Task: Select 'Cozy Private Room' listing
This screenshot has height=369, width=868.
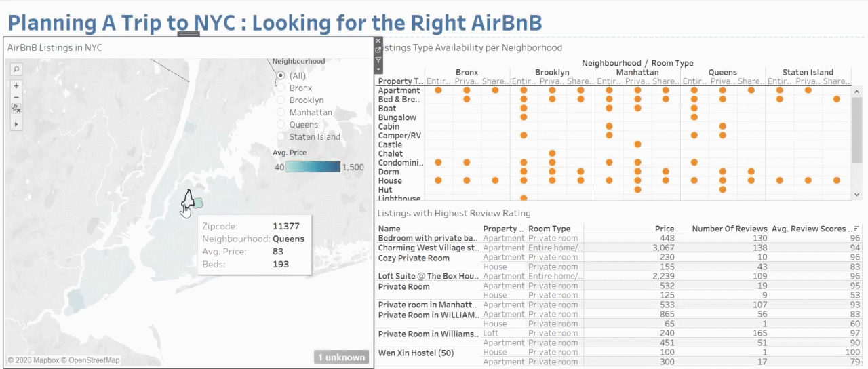Action: (414, 258)
